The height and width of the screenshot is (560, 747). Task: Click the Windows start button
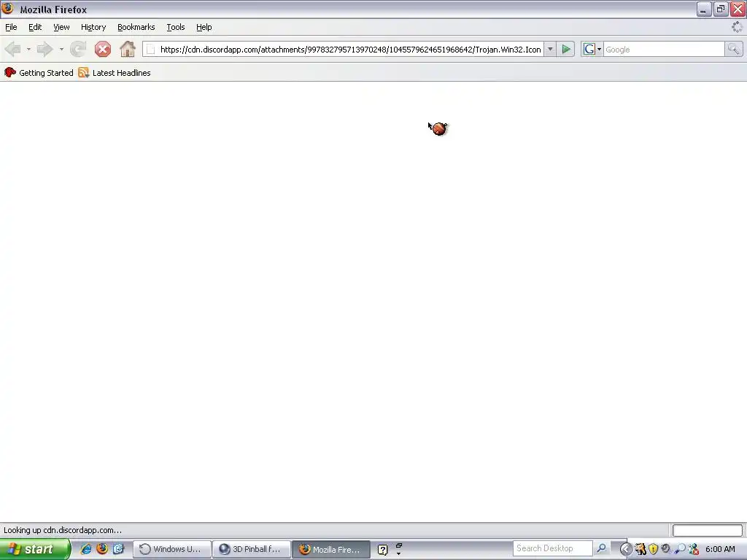(x=34, y=549)
